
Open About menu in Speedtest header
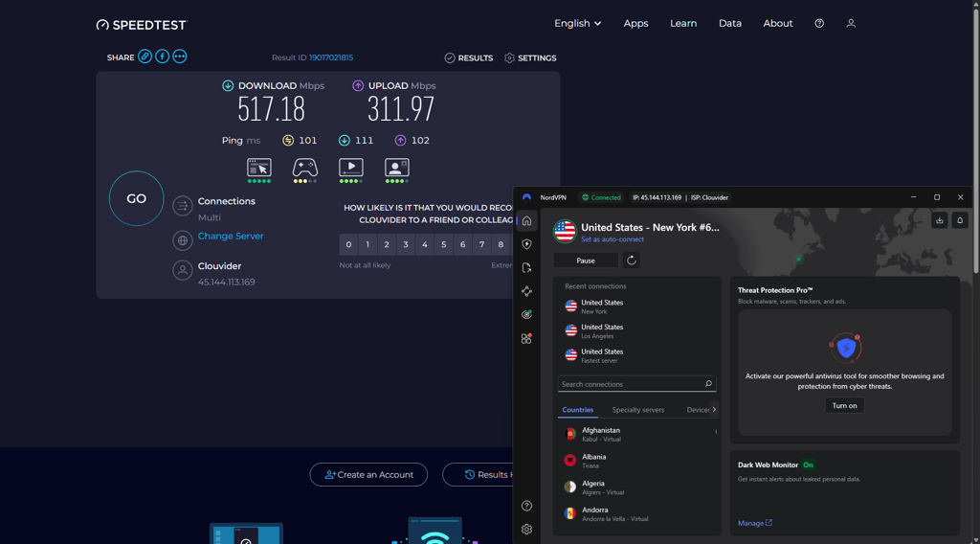777,23
